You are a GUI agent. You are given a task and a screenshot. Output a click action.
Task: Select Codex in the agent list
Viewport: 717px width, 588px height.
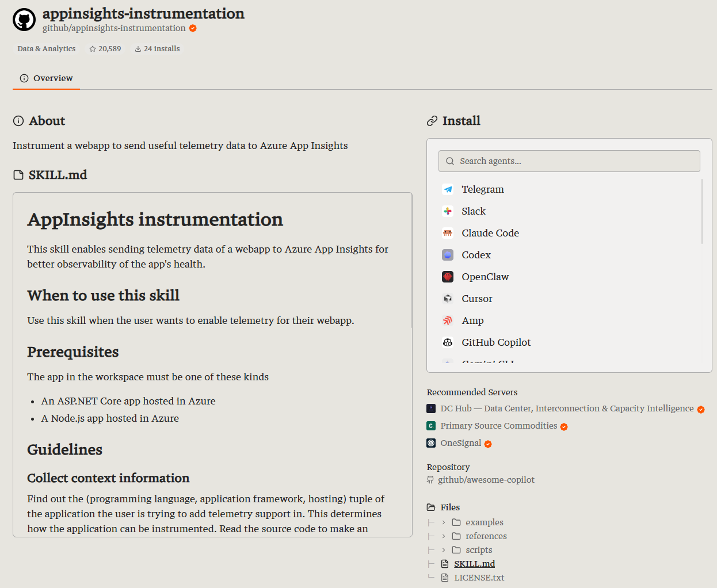(569, 255)
